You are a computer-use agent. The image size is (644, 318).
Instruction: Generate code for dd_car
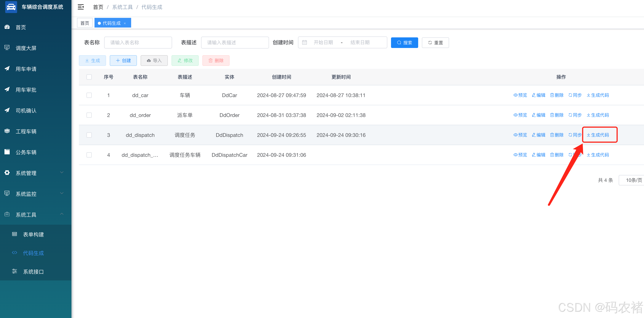pyautogui.click(x=598, y=95)
